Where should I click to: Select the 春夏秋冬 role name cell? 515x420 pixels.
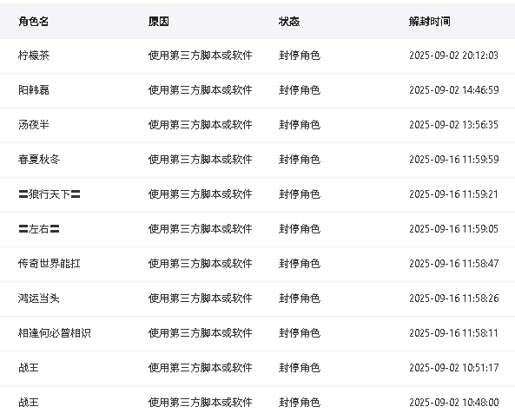pyautogui.click(x=39, y=160)
